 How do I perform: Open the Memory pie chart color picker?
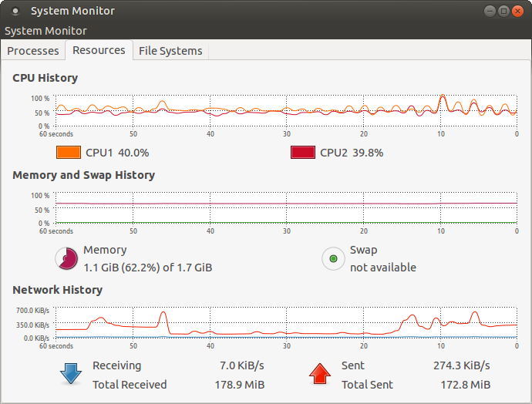pos(66,259)
